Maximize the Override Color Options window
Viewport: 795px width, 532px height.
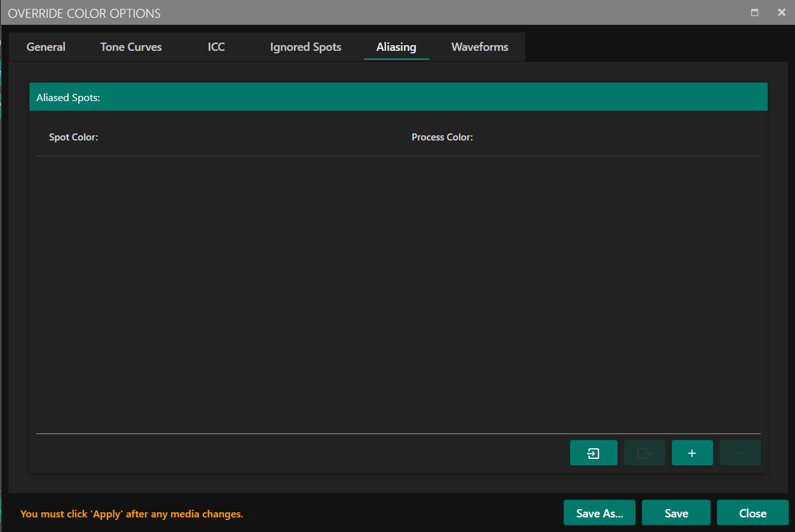(x=755, y=13)
